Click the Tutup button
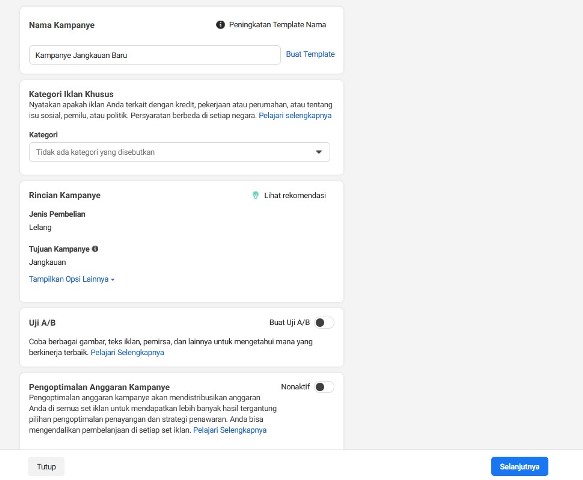 tap(46, 467)
